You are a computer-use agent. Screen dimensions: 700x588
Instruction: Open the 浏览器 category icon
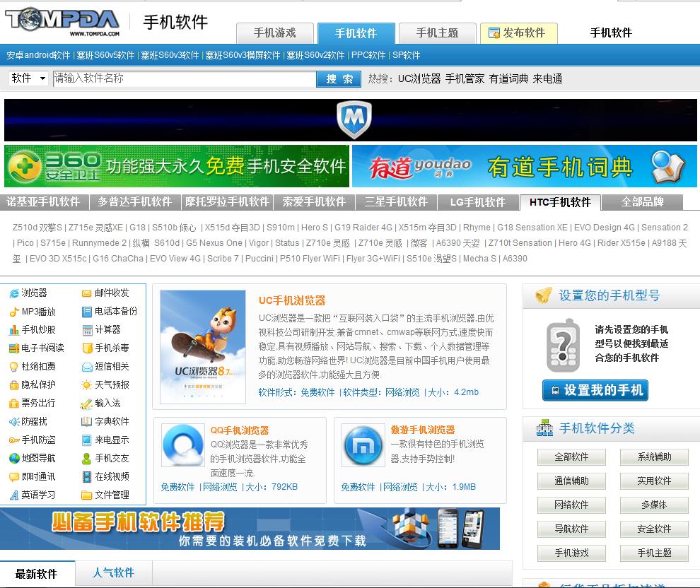pyautogui.click(x=14, y=293)
